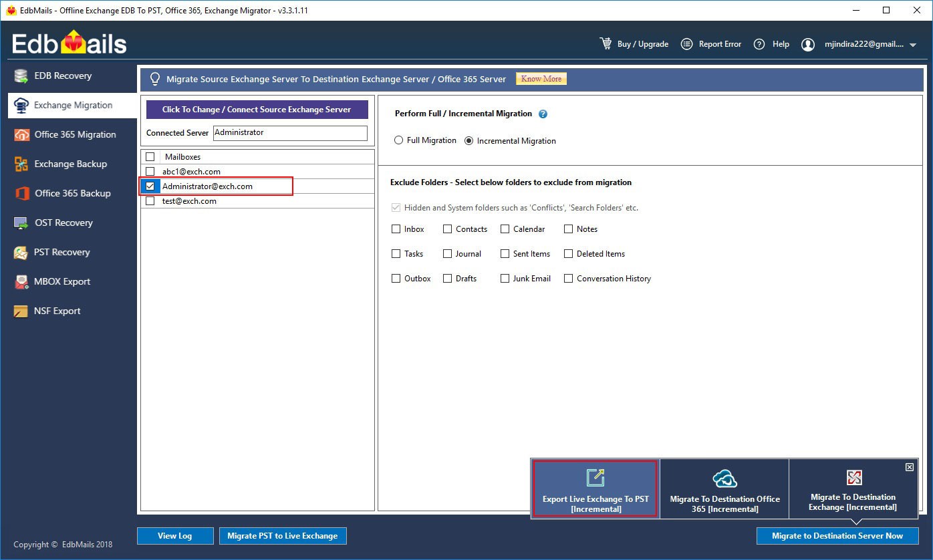Exclude the Contacts folder
Screen dimensions: 933x560
pyautogui.click(x=448, y=229)
